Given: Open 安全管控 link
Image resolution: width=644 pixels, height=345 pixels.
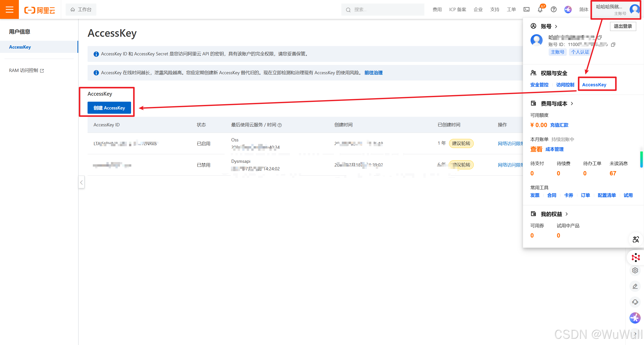Looking at the screenshot, I should (x=539, y=85).
